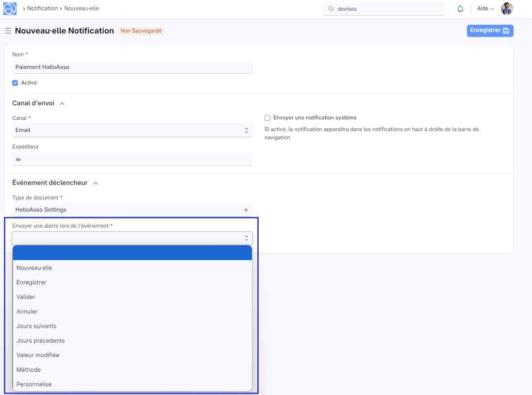Open the user avatar menu

tap(507, 9)
